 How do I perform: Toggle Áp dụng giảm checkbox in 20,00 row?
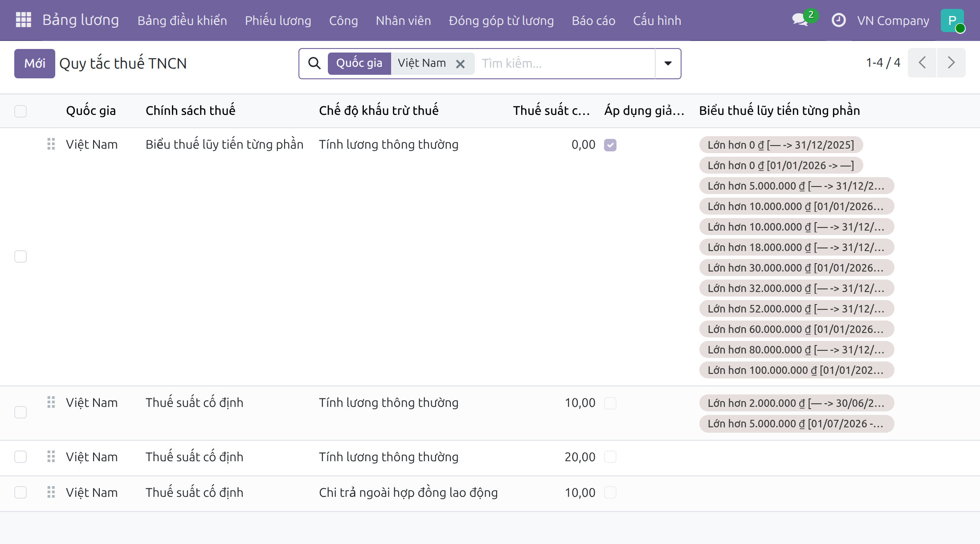tap(610, 457)
